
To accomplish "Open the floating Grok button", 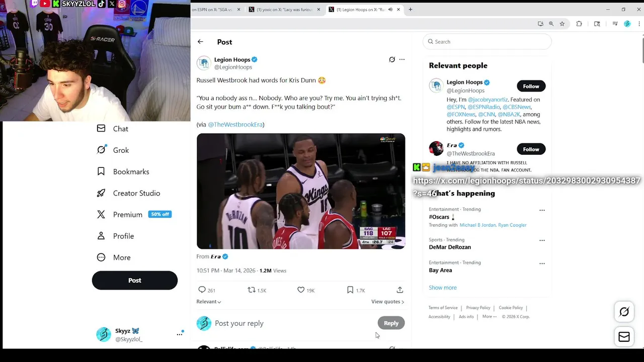I will 624,312.
